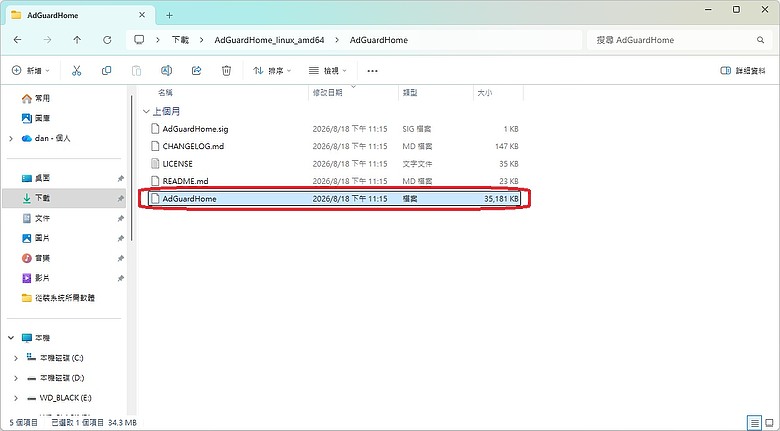Viewport: 780px width, 431px height.
Task: Open dan - 個人 OneDrive folder
Action: [46, 138]
